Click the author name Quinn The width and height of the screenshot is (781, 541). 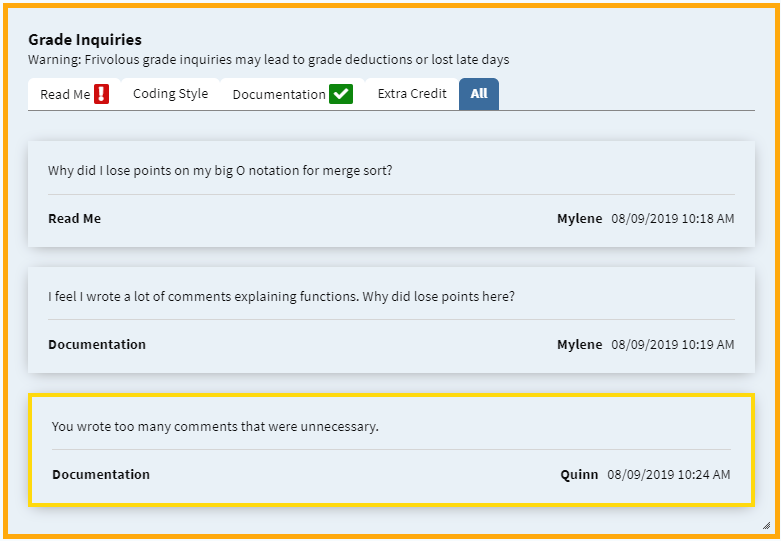coord(579,475)
